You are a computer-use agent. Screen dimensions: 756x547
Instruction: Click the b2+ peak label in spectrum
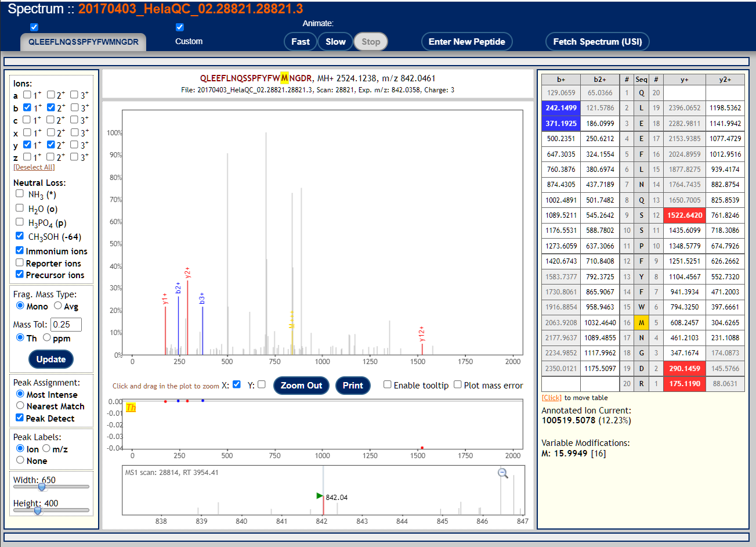[x=178, y=287]
